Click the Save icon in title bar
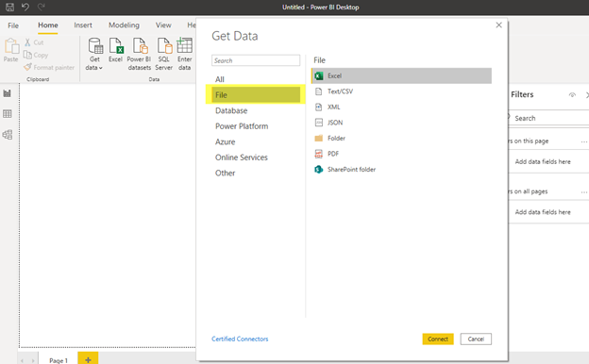 pyautogui.click(x=9, y=7)
